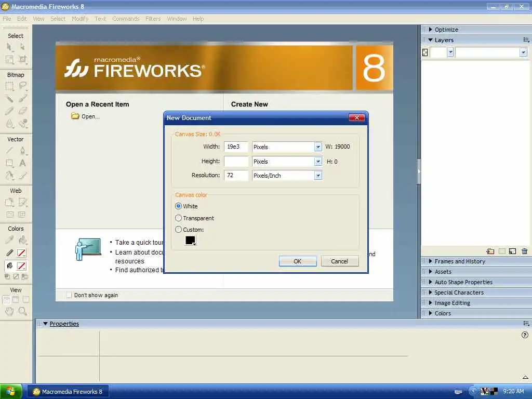
Task: Select the Rubber Stamp tool
Action: 22,124
